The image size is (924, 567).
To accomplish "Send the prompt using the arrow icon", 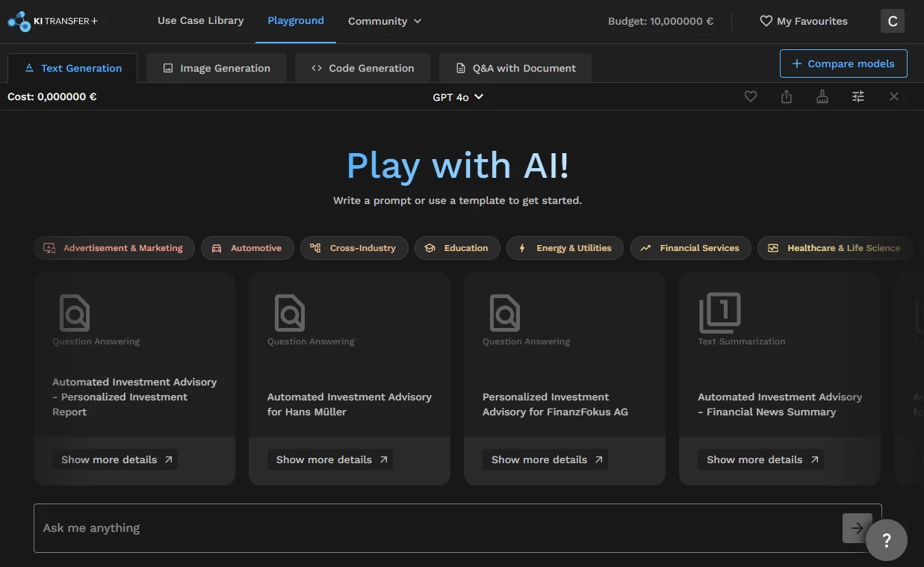I will 856,527.
